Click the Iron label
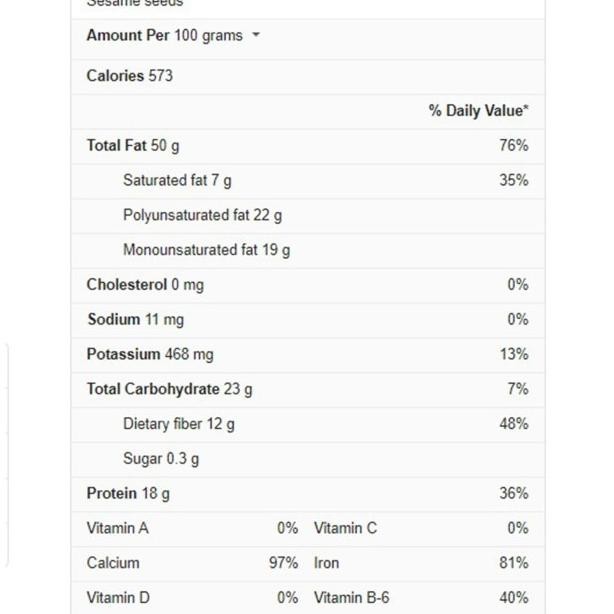 pyautogui.click(x=327, y=563)
